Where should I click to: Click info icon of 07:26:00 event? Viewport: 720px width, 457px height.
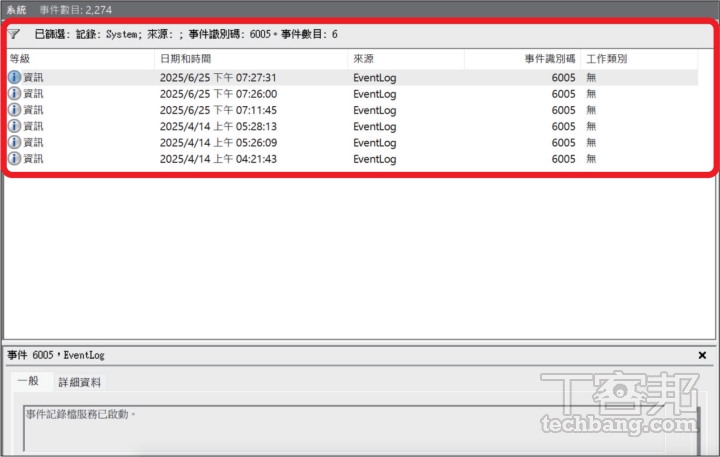(14, 94)
